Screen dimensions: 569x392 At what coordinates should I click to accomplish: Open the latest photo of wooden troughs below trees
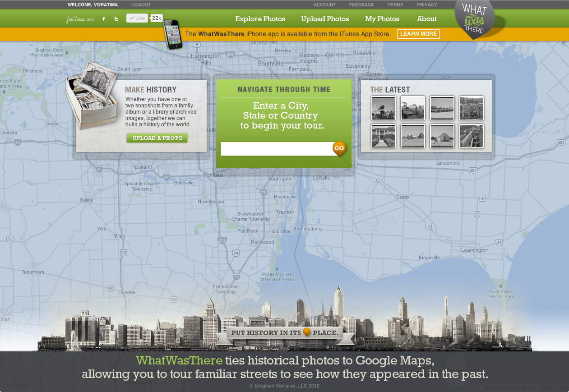click(x=472, y=108)
